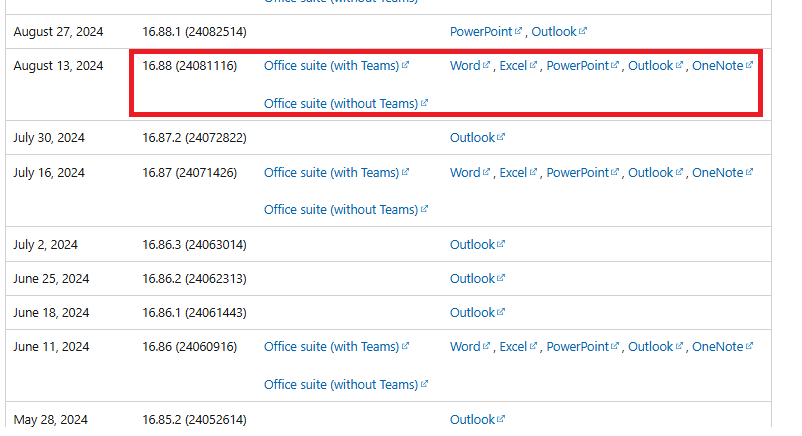Image resolution: width=802 pixels, height=436 pixels.
Task: Select version text 16.86.1 (24061443)
Action: click(194, 313)
